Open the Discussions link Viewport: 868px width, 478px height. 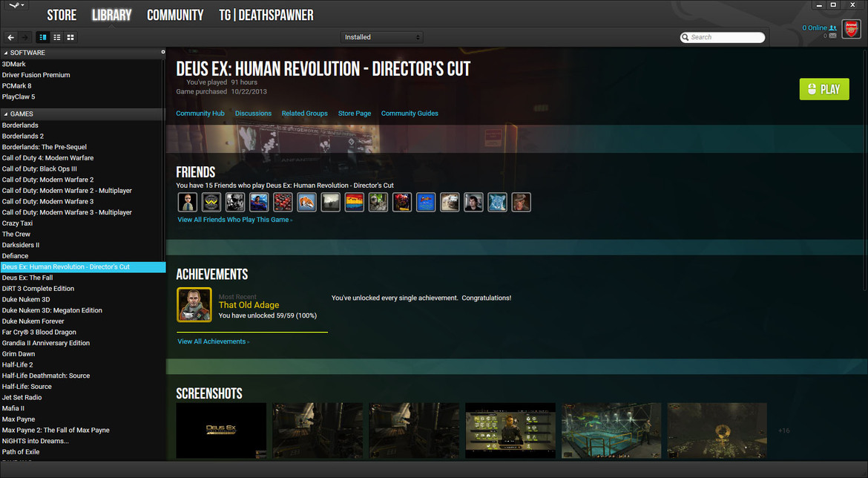coord(253,114)
